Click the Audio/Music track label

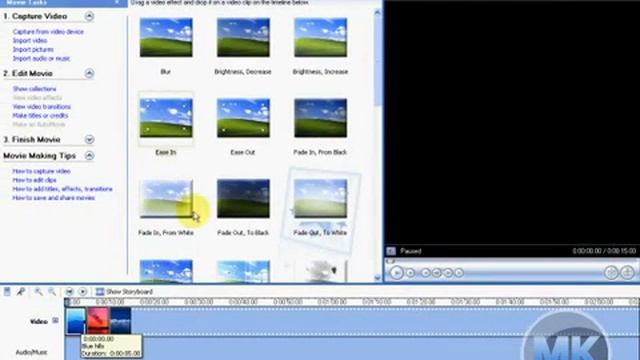point(31,352)
